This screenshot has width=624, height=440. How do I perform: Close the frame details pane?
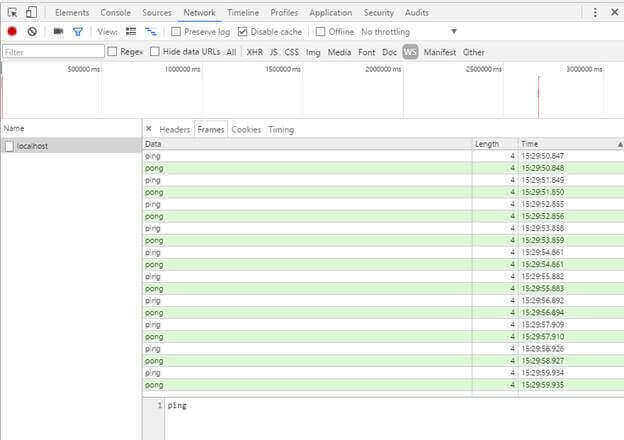149,129
